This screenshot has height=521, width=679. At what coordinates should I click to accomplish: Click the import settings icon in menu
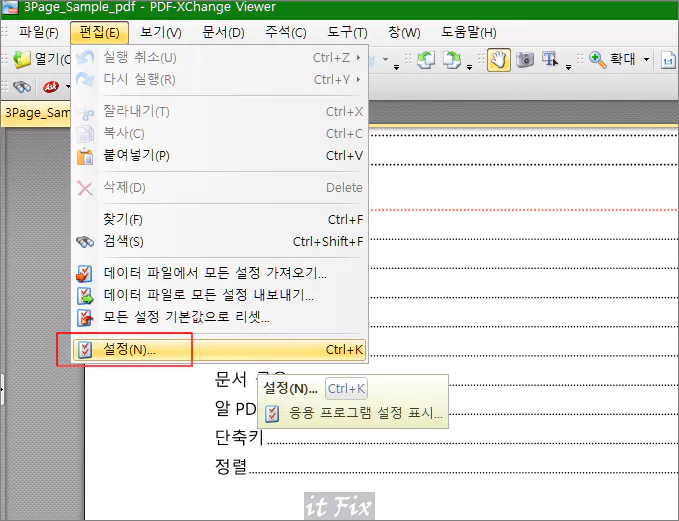84,274
